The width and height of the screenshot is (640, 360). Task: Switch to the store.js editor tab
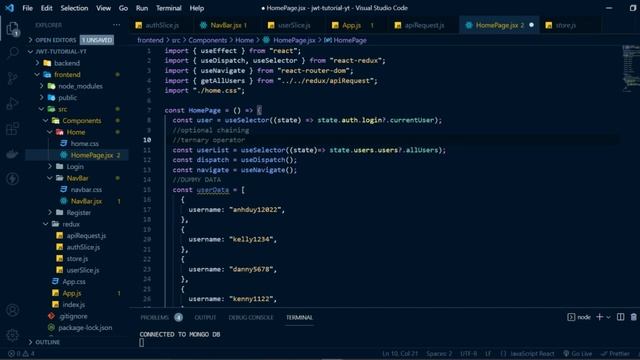point(566,25)
